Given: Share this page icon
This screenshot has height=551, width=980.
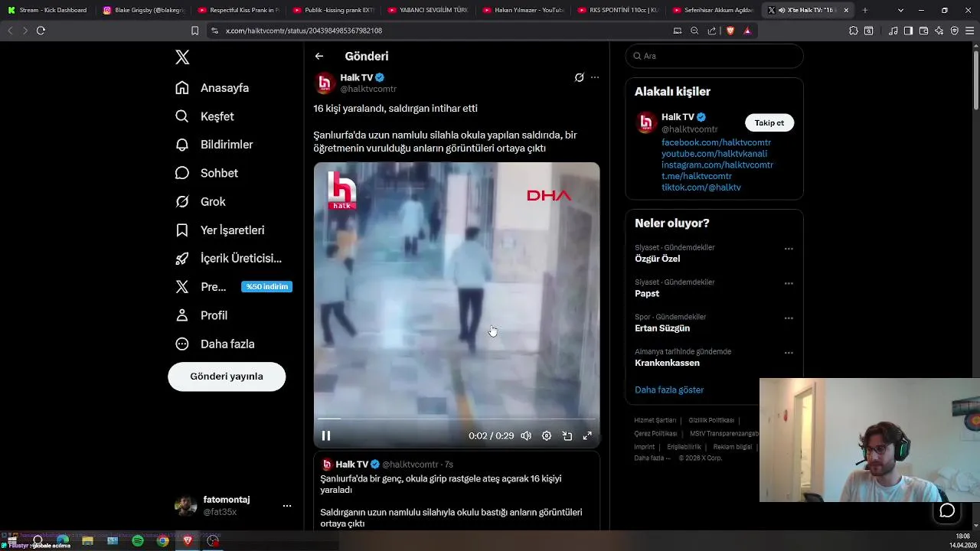Looking at the screenshot, I should (x=712, y=31).
